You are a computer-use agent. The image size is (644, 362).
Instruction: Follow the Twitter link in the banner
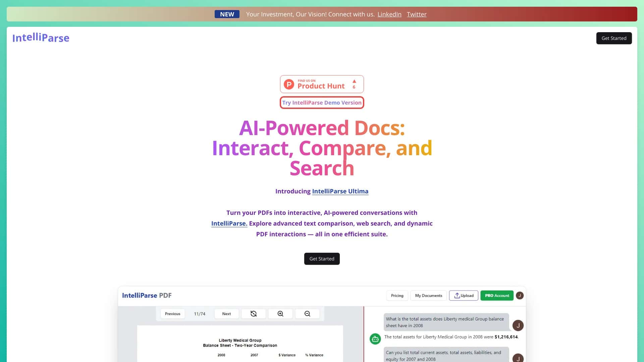417,14
